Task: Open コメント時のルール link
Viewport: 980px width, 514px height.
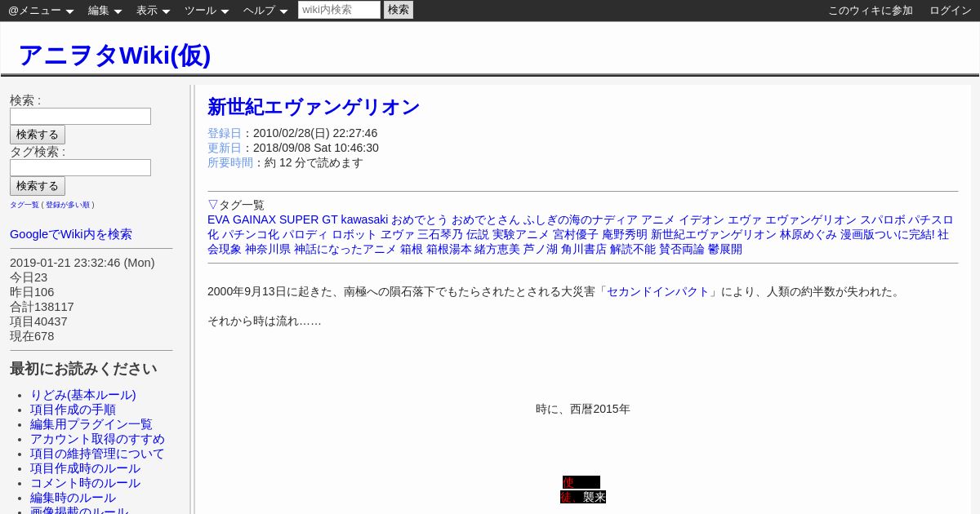Action: (85, 483)
